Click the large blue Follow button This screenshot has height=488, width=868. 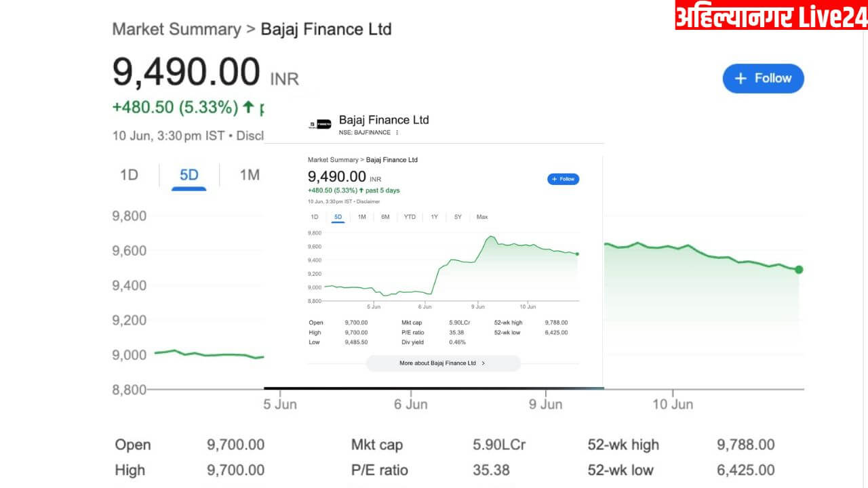click(763, 79)
